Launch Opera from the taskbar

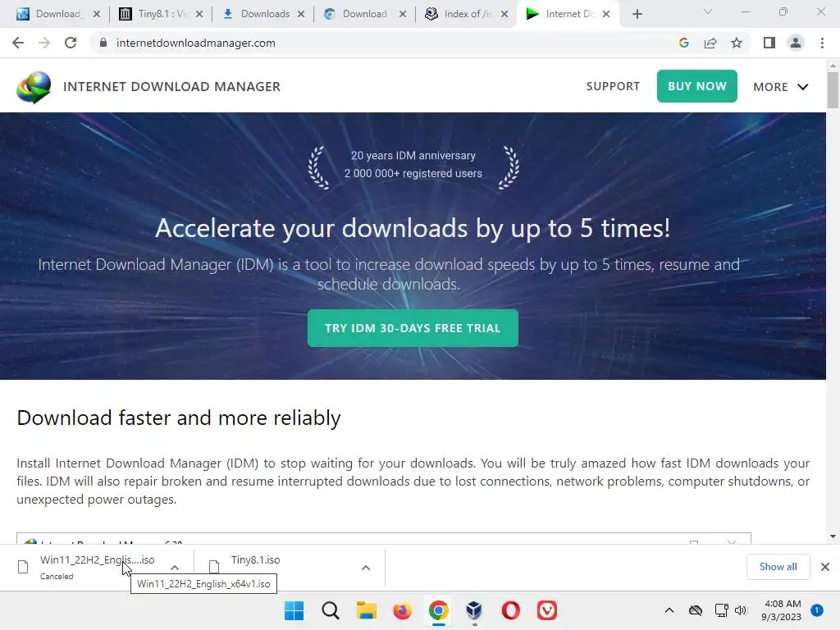pos(510,610)
